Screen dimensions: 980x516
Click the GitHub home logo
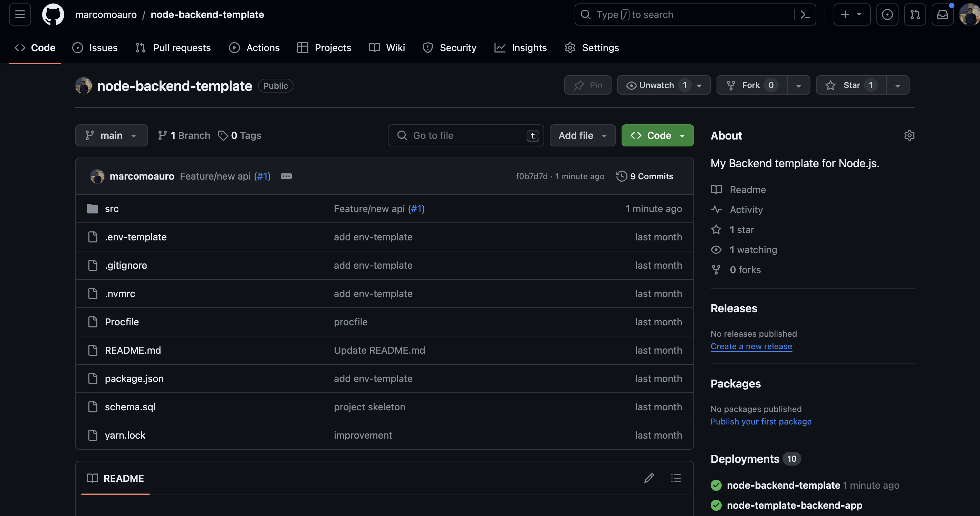pos(53,15)
